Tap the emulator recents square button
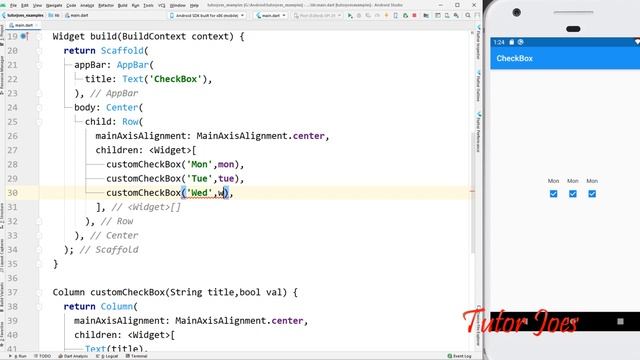Image resolution: width=640 pixels, height=360 pixels. pyautogui.click(x=620, y=321)
